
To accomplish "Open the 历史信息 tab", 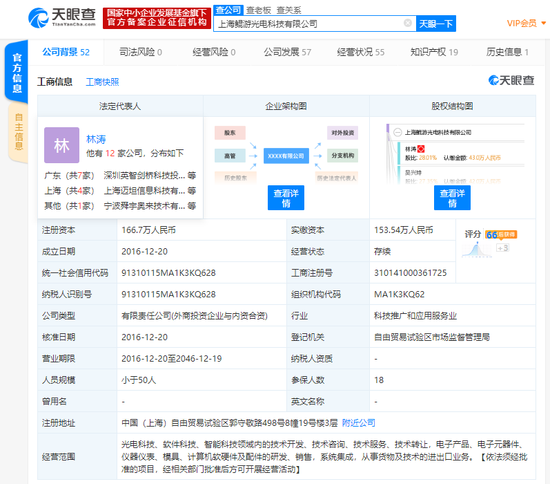I will [x=507, y=52].
